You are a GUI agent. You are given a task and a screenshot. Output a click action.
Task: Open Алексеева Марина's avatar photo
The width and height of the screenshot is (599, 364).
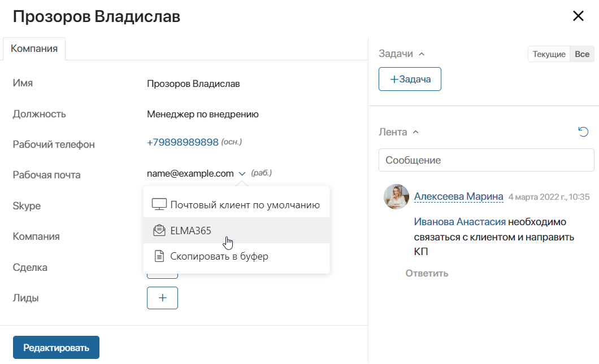396,196
